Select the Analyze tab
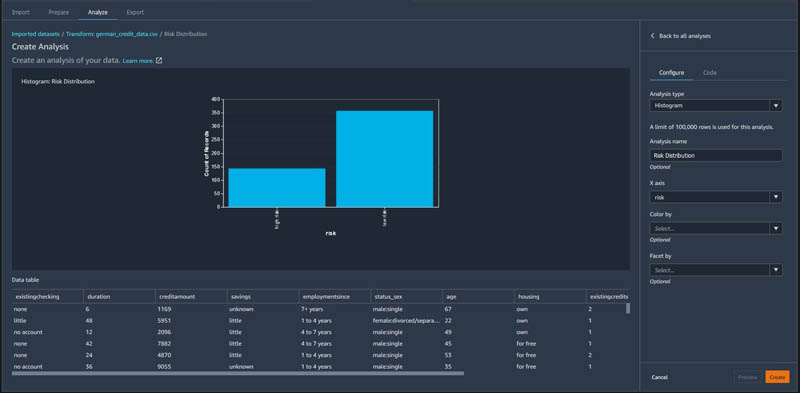This screenshot has height=393, width=800. tap(98, 12)
